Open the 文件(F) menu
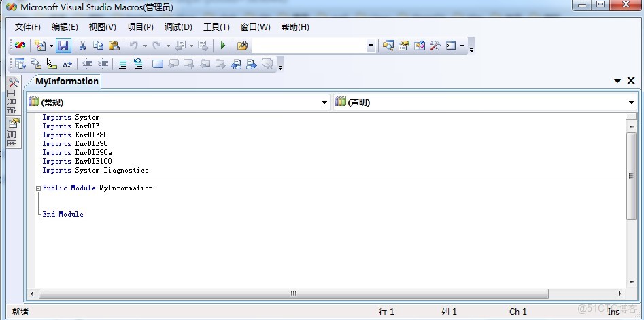The width and height of the screenshot is (644, 320). click(x=27, y=27)
